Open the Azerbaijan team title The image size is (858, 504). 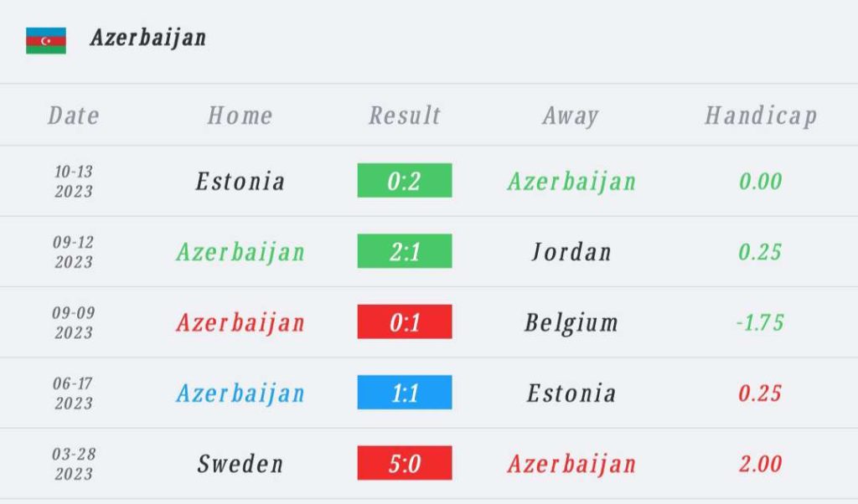(148, 39)
